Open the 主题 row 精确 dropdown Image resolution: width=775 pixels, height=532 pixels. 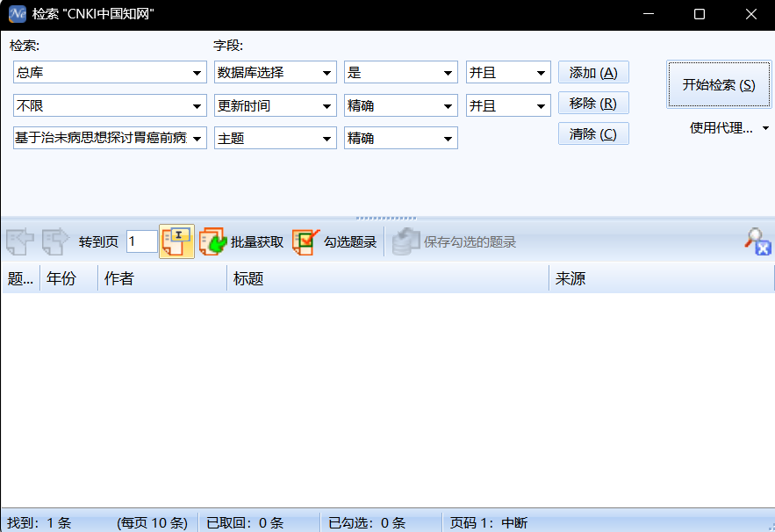(448, 139)
